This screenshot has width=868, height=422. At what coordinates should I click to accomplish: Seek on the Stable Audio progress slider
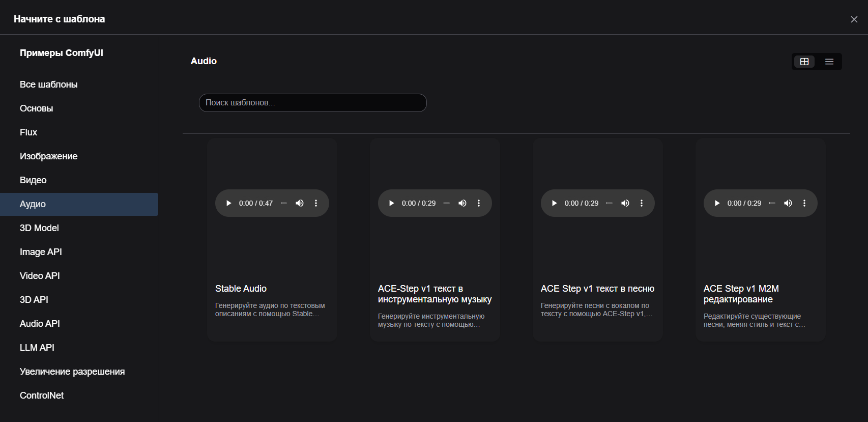tap(284, 203)
